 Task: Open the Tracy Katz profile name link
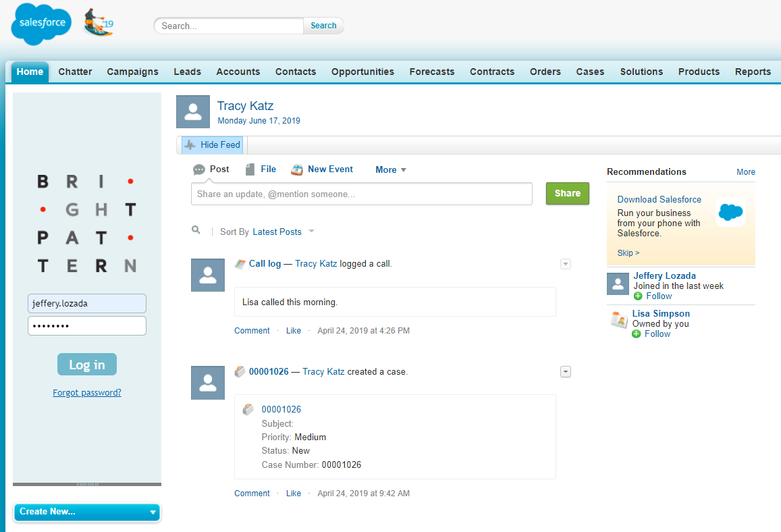click(x=245, y=105)
